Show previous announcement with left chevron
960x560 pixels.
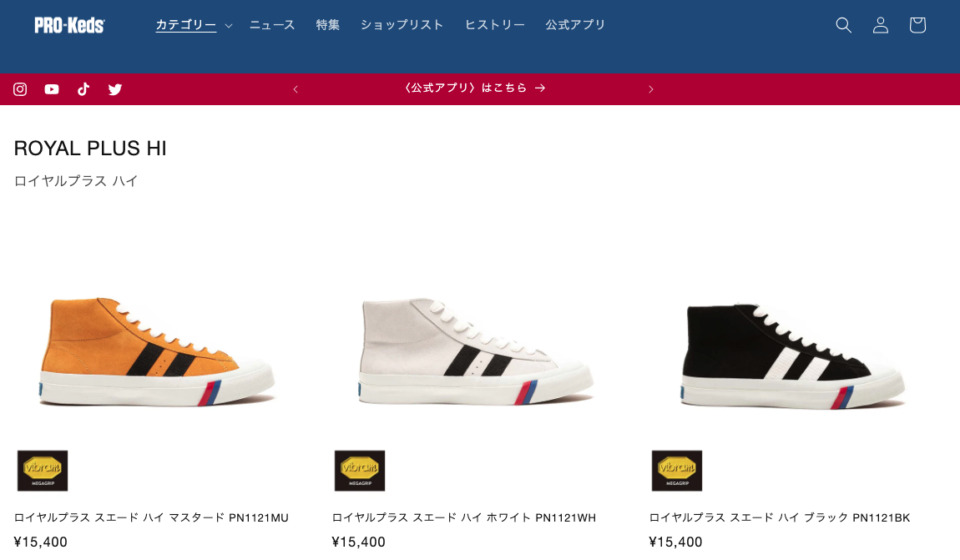point(296,89)
